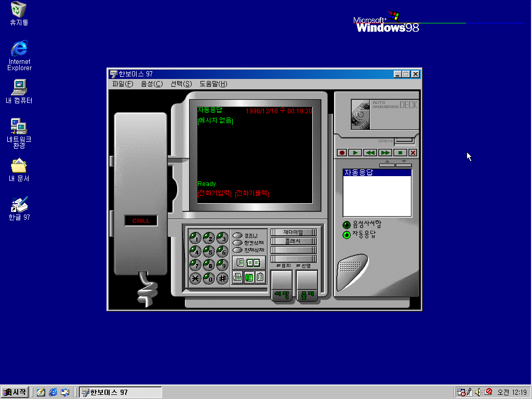Open the Windows 시작 start button

pos(15,392)
